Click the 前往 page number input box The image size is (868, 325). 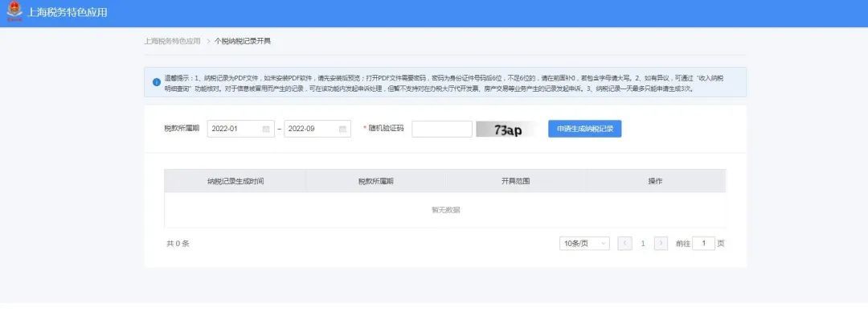tap(703, 243)
